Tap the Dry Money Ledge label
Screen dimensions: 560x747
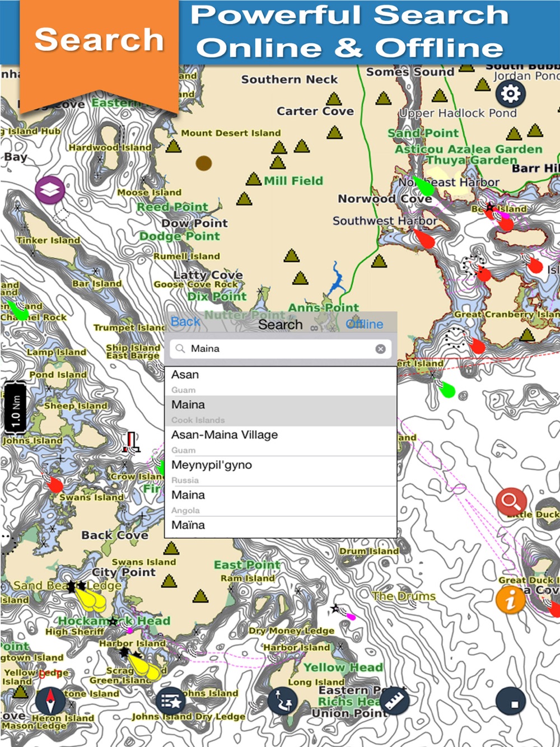(x=292, y=631)
